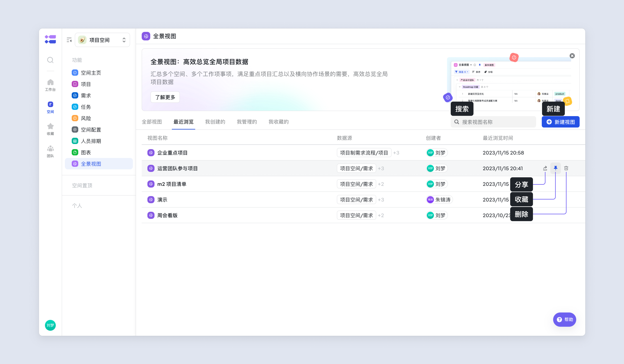Open 图表 in the sidebar
Viewport: 624px width, 364px height.
pos(99,152)
